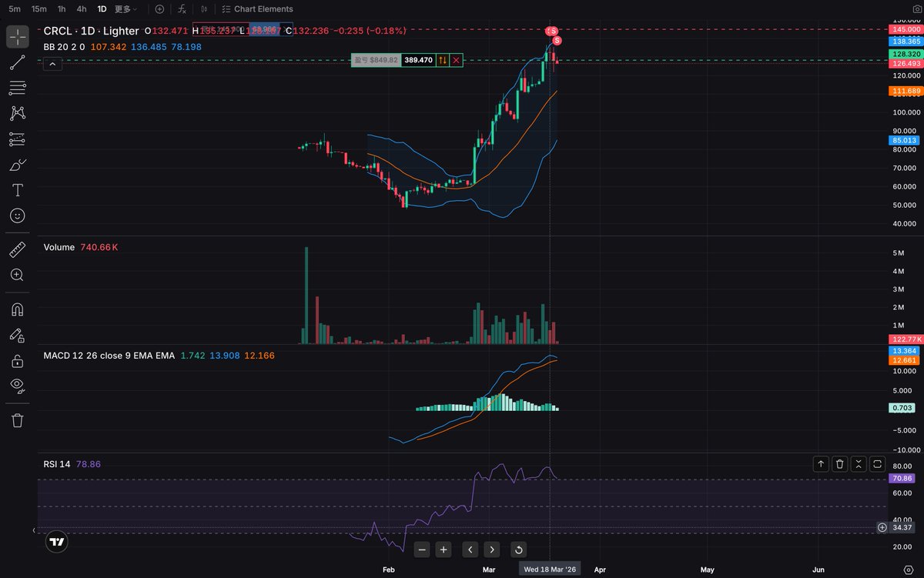Click the plus compare symbol icon
The height and width of the screenshot is (578, 924).
tap(159, 9)
